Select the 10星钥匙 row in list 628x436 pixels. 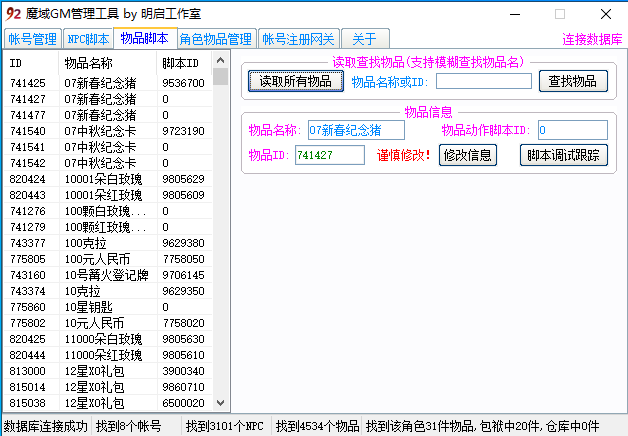pos(108,307)
